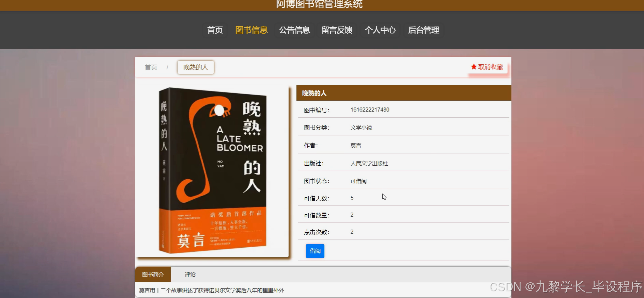Click the 晚熟的人 brown title header
Image resolution: width=644 pixels, height=298 pixels.
pos(404,93)
